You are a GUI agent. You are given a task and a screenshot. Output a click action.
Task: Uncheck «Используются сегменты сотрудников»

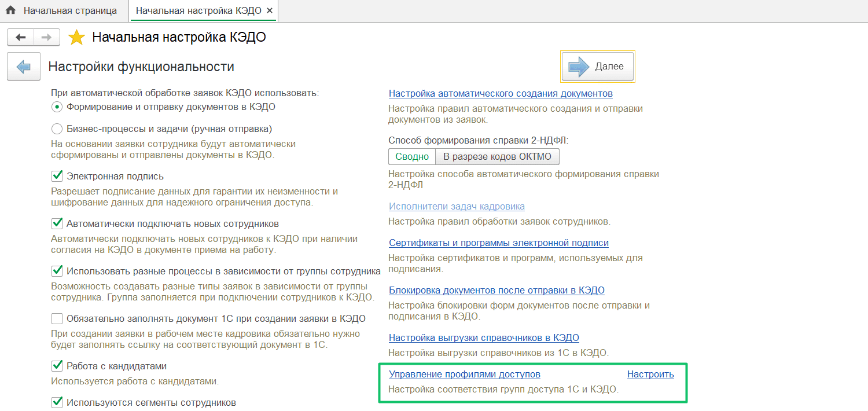pos(56,402)
